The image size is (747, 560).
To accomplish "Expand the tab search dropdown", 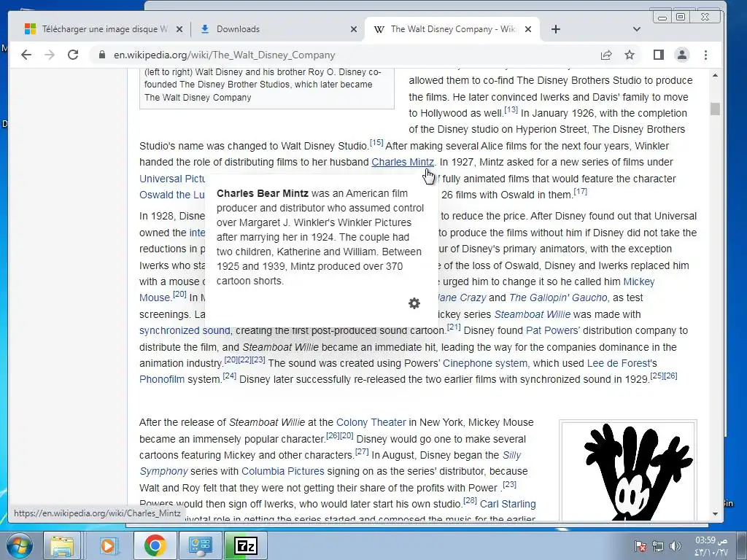I will 636,29.
